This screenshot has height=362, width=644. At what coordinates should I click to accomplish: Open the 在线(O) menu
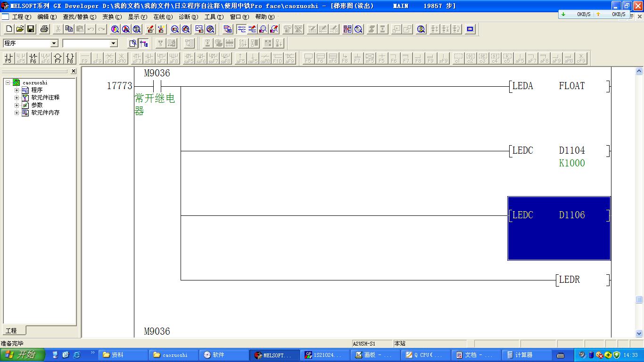click(x=163, y=17)
